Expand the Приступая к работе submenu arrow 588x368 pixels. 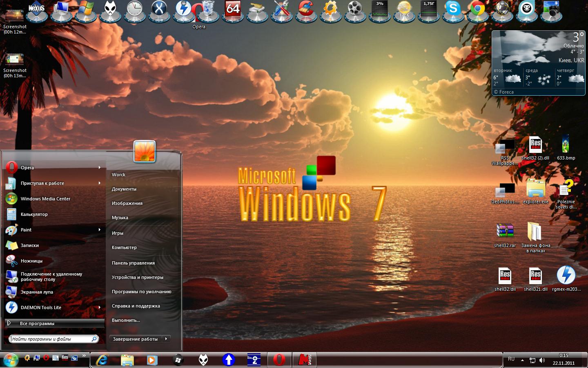[x=99, y=183]
